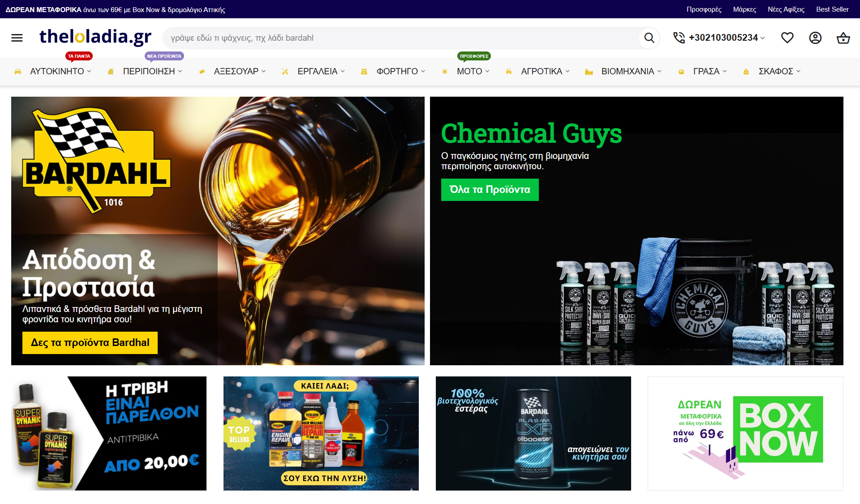Image resolution: width=860 pixels, height=504 pixels.
Task: Expand the ΑΓΡΟΤΙΚΑ category chevron
Action: pos(568,71)
